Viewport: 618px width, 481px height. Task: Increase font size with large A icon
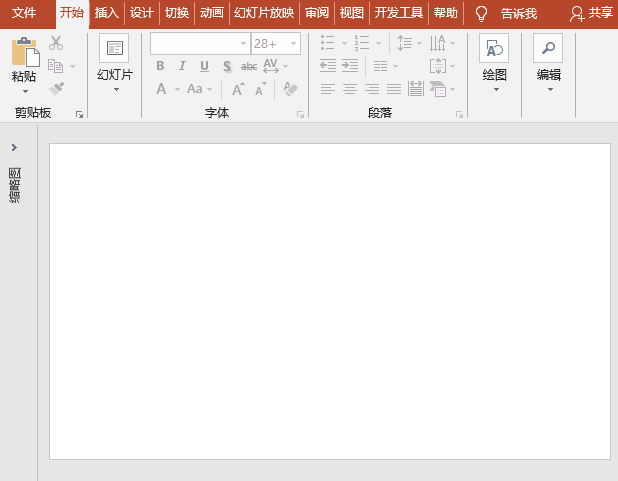[x=238, y=89]
